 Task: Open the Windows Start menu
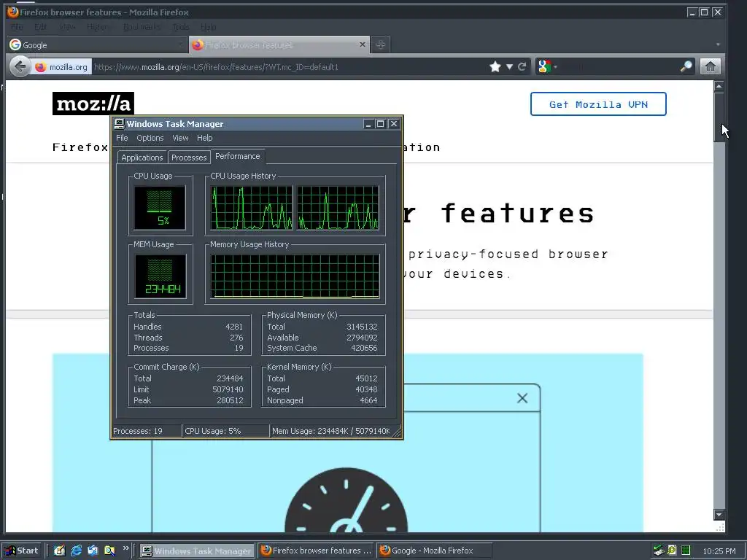(x=21, y=551)
